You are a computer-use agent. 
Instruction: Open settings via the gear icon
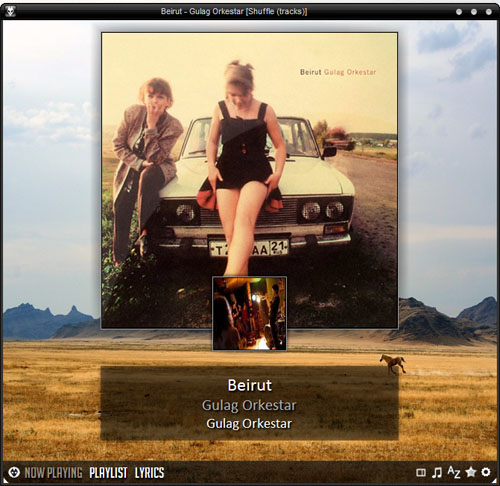point(486,472)
